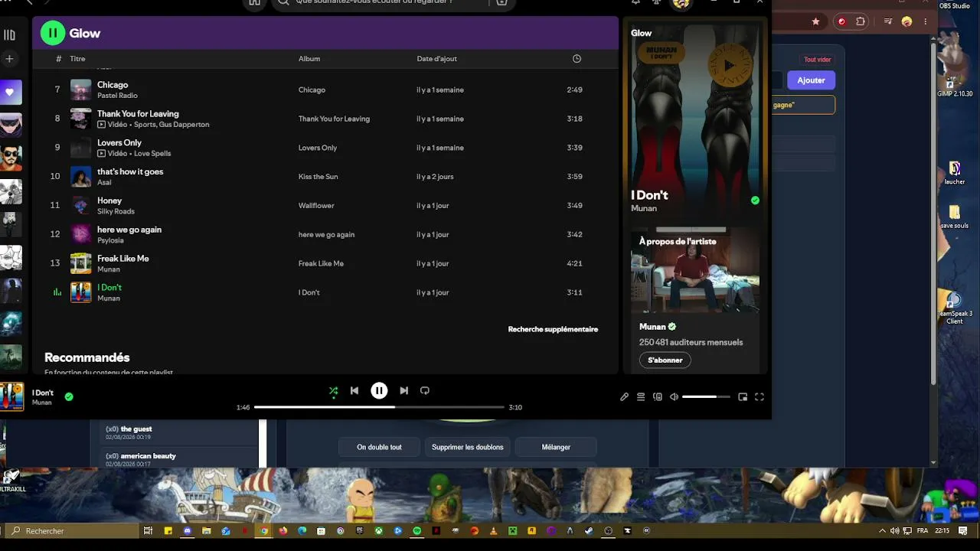Toggle repeat mode in the player bar

425,390
